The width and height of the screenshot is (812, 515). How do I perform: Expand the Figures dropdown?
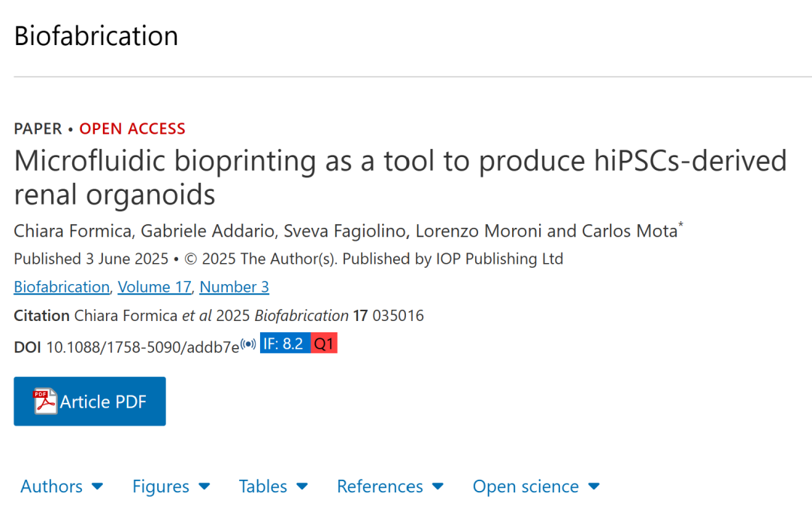[x=171, y=486]
